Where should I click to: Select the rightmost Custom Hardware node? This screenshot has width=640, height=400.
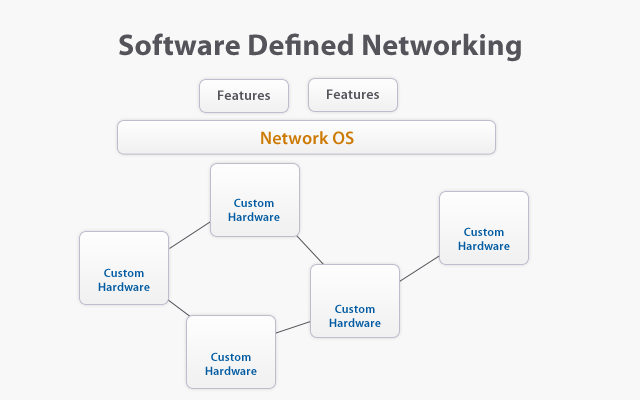tap(484, 228)
